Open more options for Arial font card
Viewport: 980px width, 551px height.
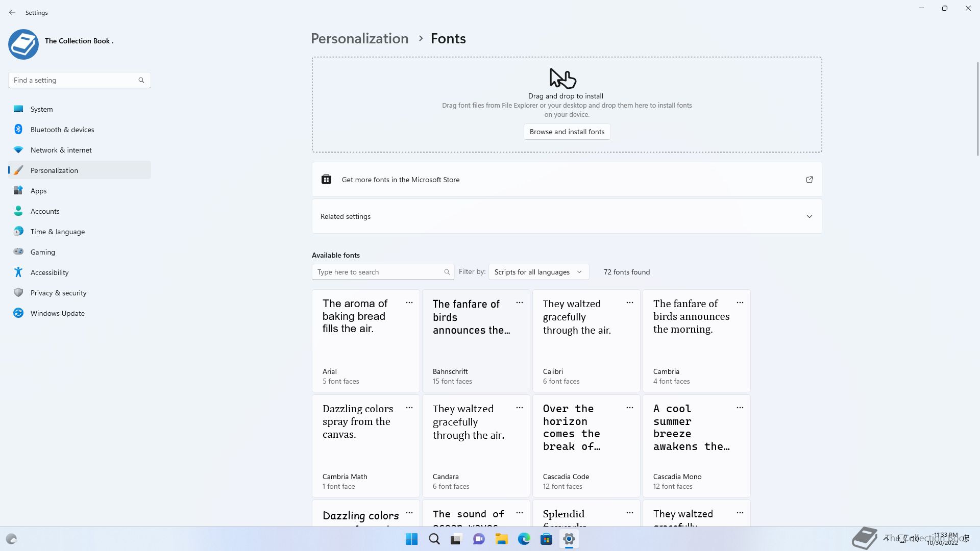point(409,303)
